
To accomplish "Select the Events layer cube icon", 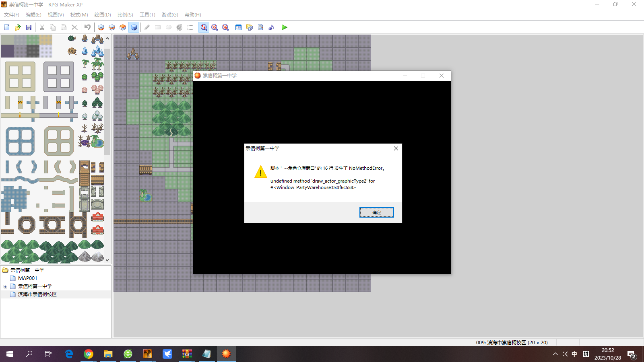I will tap(134, 27).
